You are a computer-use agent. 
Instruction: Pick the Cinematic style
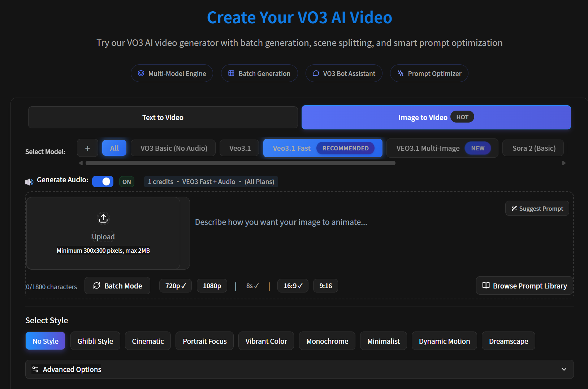pos(148,341)
